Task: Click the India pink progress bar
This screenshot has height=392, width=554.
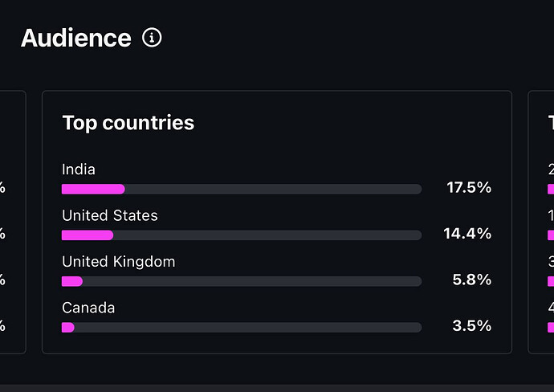Action: tap(93, 189)
